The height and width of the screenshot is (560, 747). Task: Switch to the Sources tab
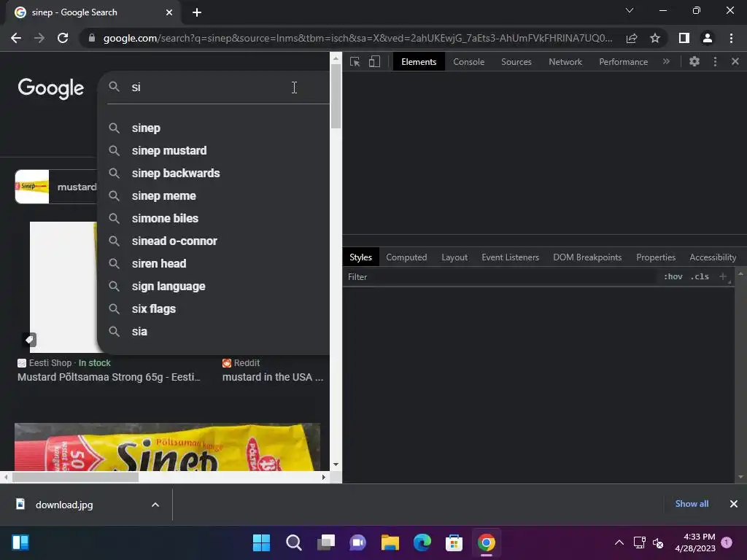(516, 62)
